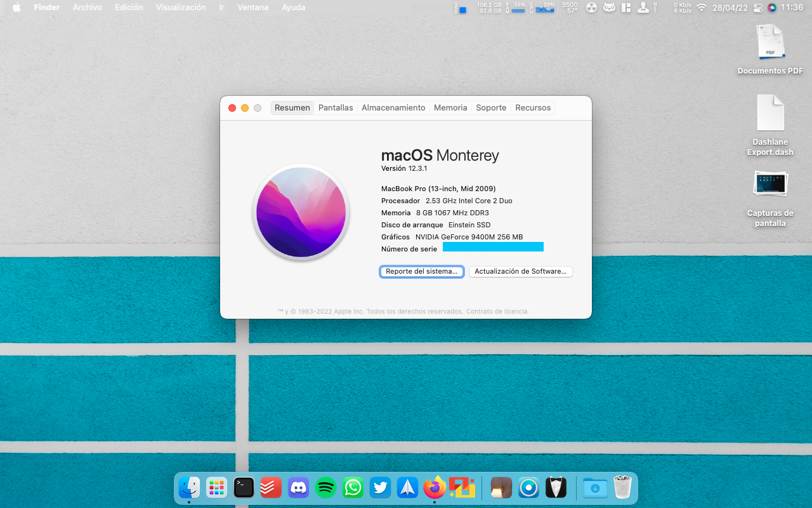Open WhatsApp in the Dock
Image resolution: width=812 pixels, height=508 pixels.
point(353,488)
